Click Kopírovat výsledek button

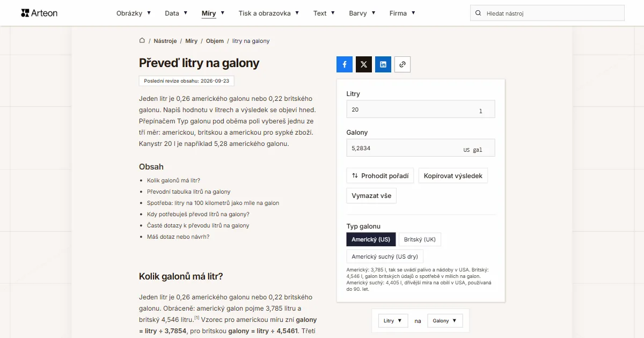pyautogui.click(x=453, y=176)
